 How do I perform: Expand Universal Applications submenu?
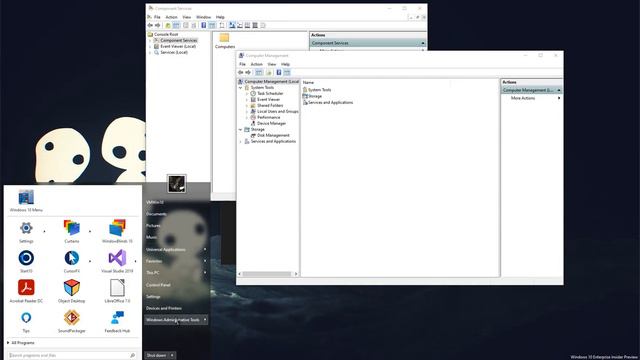[205, 249]
